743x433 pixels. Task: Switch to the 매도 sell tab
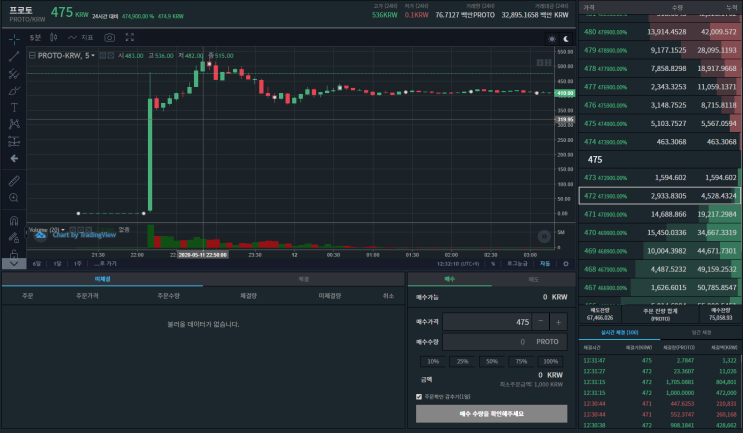(x=534, y=280)
